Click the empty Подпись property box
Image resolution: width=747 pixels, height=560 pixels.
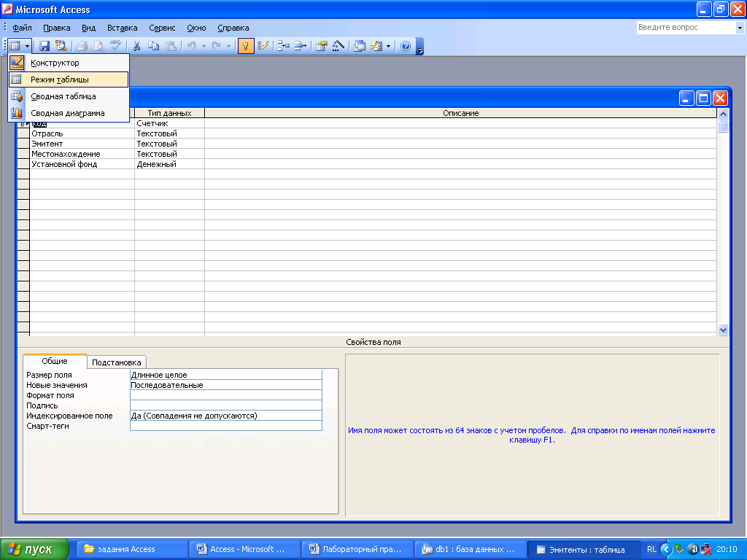[226, 405]
